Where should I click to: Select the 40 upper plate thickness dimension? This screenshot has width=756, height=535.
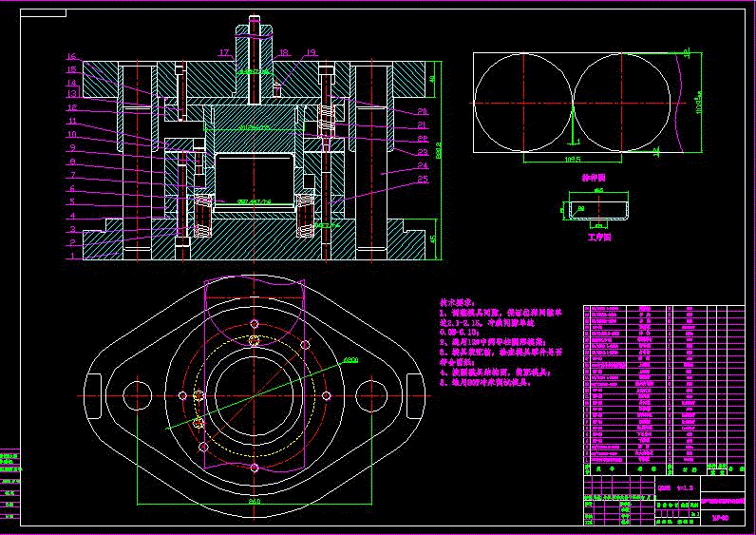click(x=432, y=78)
